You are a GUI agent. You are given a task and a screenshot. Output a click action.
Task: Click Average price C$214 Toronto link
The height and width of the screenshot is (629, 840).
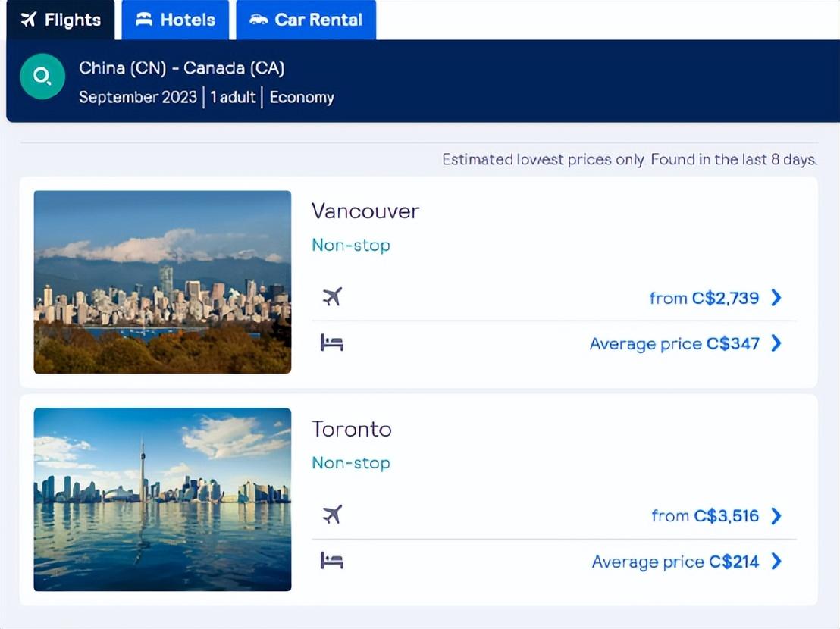pos(675,562)
